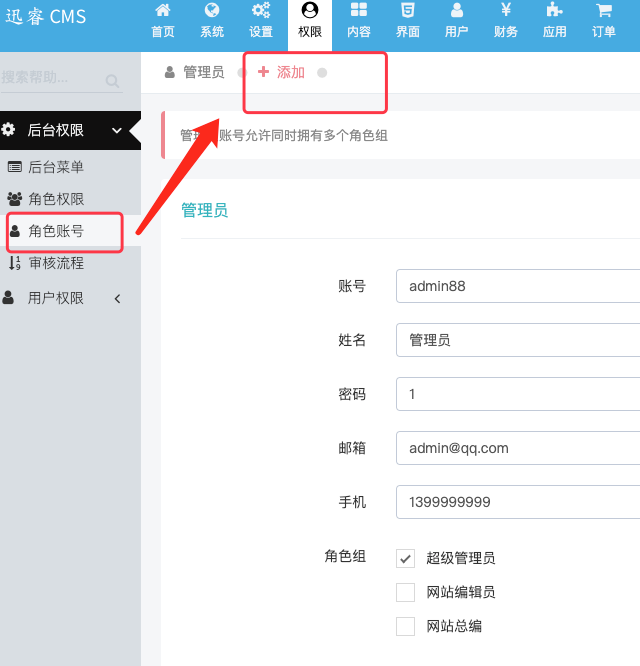Open 角色账号 in the sidebar
The width and height of the screenshot is (640, 666).
[x=56, y=231]
